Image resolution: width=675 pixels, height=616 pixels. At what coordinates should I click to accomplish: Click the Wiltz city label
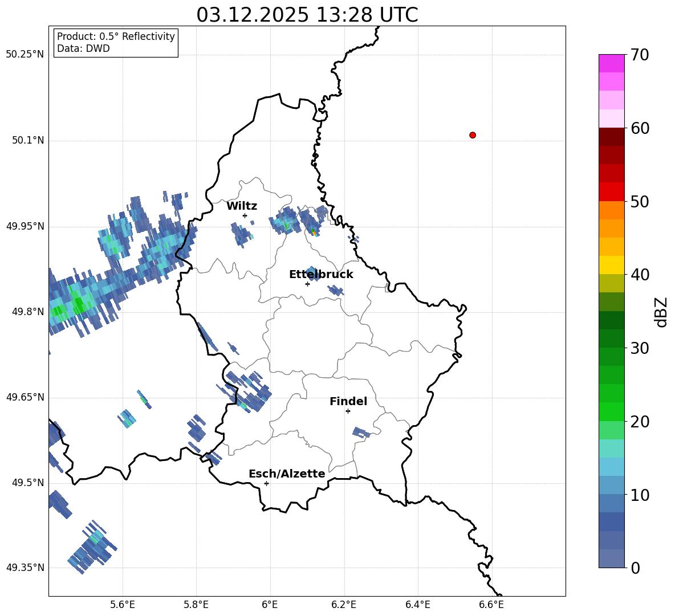[242, 206]
